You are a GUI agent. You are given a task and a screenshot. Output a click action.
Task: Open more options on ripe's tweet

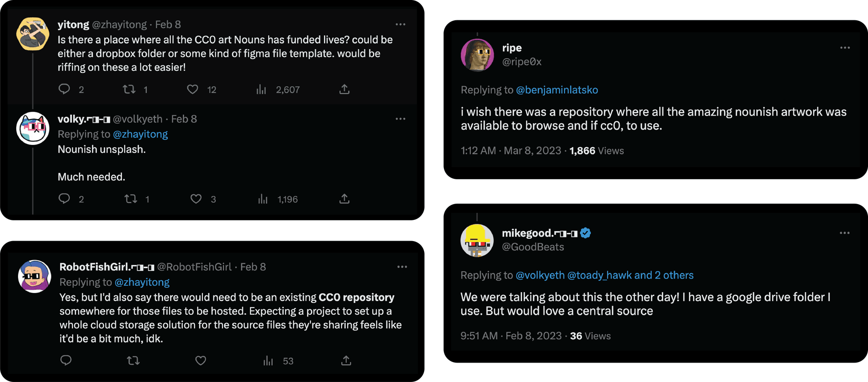(844, 48)
